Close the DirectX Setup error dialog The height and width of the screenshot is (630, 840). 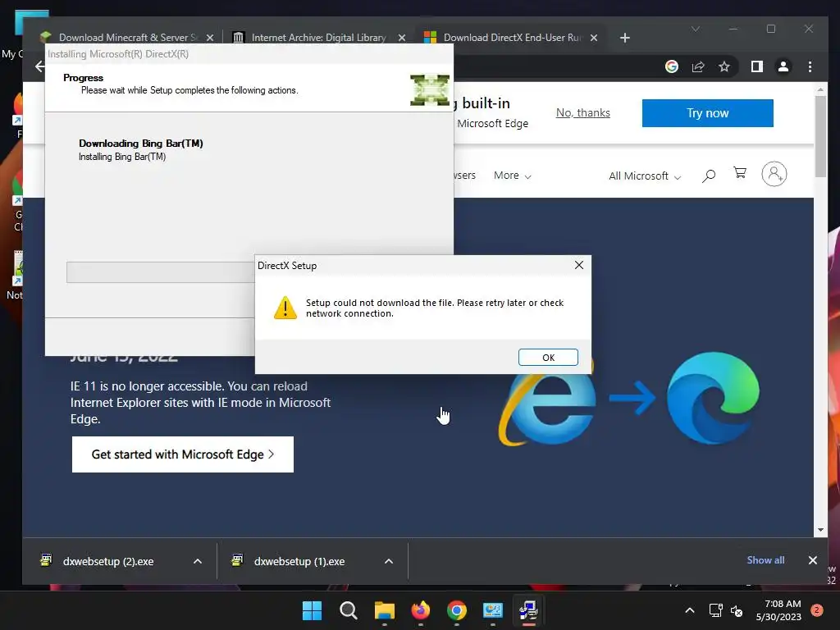click(x=579, y=265)
